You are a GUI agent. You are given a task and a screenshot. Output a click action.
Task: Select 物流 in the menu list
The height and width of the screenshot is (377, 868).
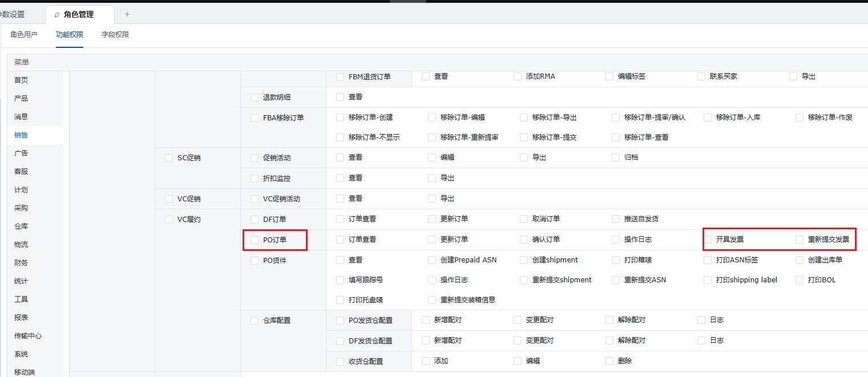pos(21,245)
